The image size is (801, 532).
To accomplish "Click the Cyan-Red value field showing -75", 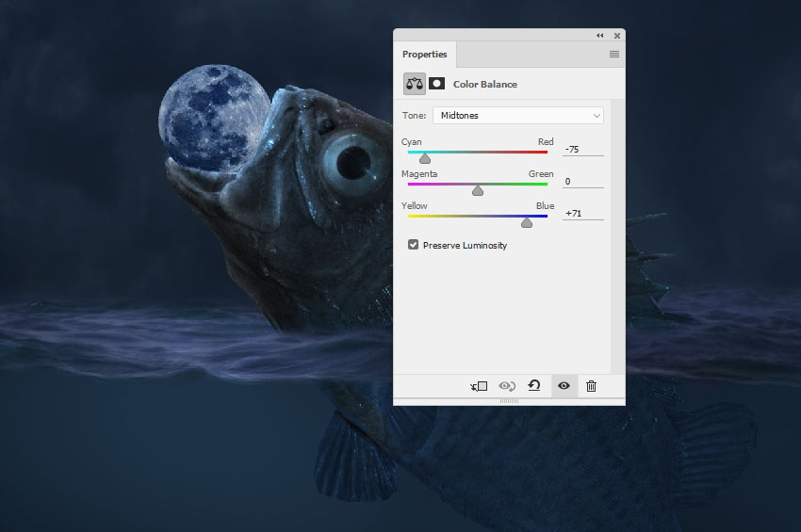I will coord(583,149).
